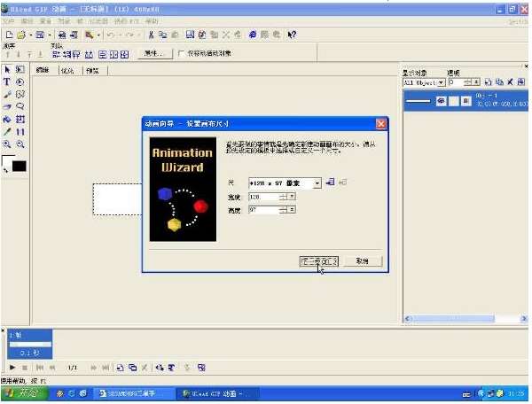Click the save-size icon beside the size dropdown
Screen dimensions: 532x404
(330, 183)
